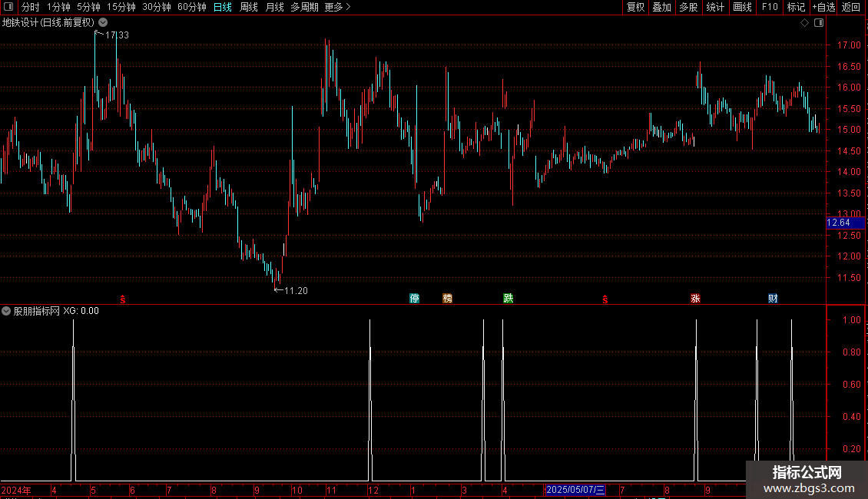Click the red $ marker near June 2025

[605, 299]
